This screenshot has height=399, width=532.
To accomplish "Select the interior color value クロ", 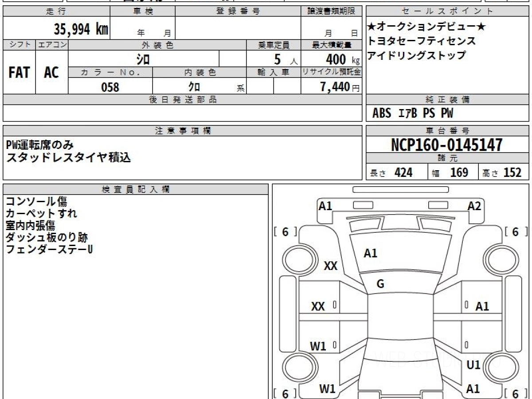I will 194,87.
